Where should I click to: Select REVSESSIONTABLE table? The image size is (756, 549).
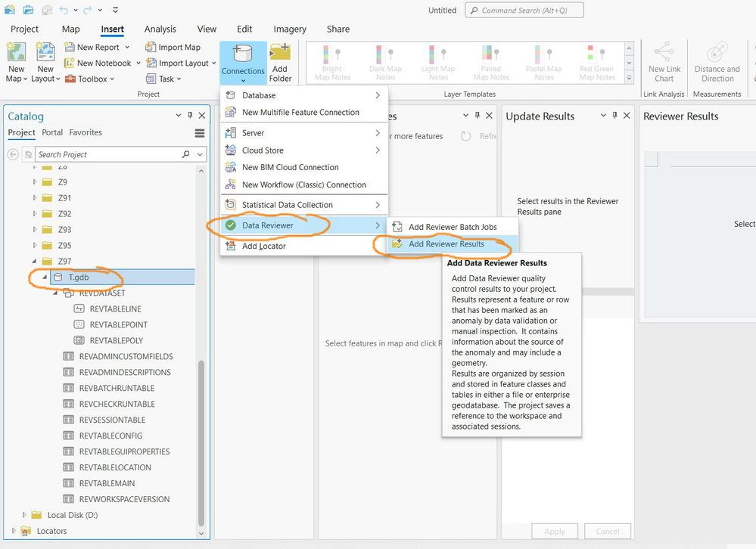[x=112, y=420]
